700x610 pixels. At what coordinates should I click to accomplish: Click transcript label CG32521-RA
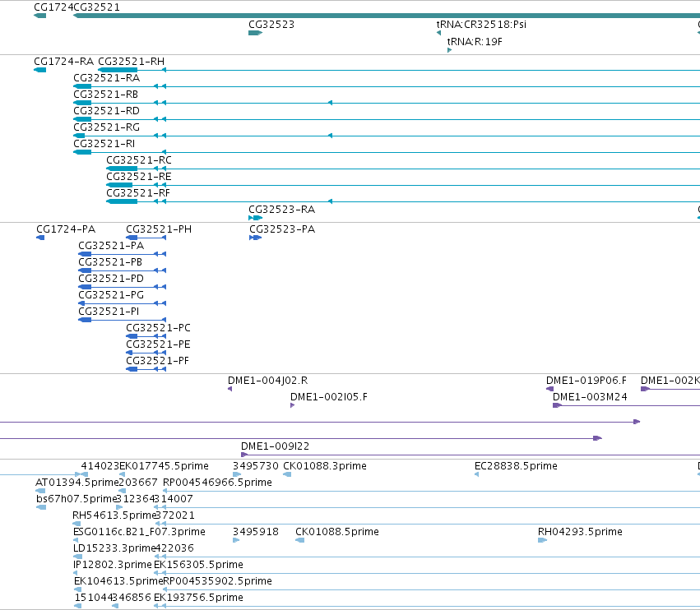(107, 78)
